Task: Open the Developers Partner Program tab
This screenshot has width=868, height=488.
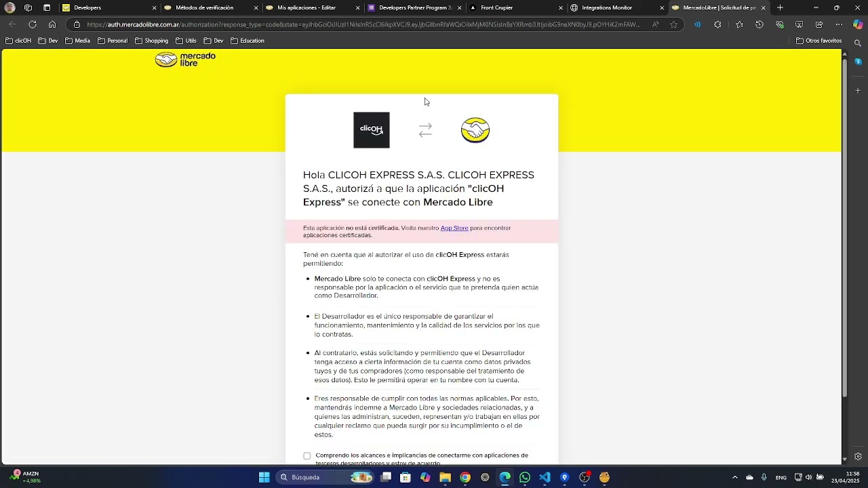Action: pos(415,8)
